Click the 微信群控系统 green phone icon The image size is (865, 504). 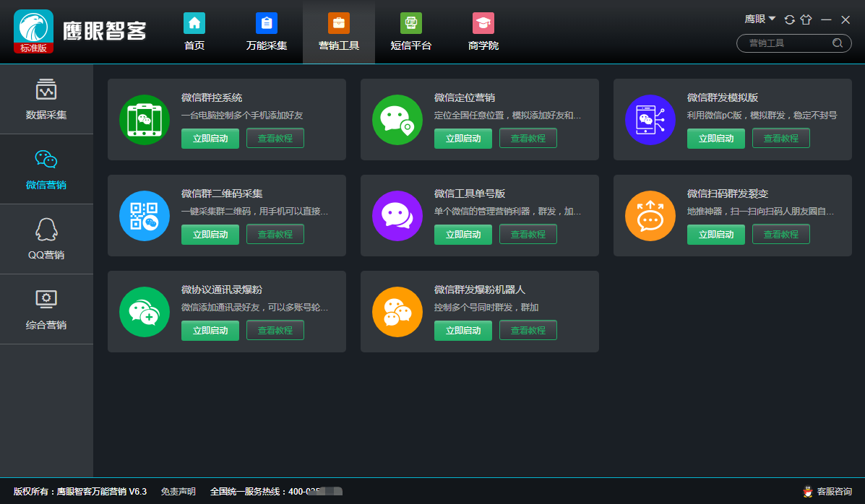pyautogui.click(x=145, y=120)
